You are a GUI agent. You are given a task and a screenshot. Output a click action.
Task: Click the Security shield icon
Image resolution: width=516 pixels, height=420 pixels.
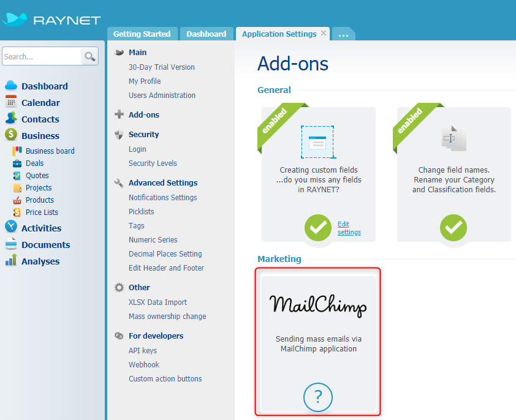119,135
